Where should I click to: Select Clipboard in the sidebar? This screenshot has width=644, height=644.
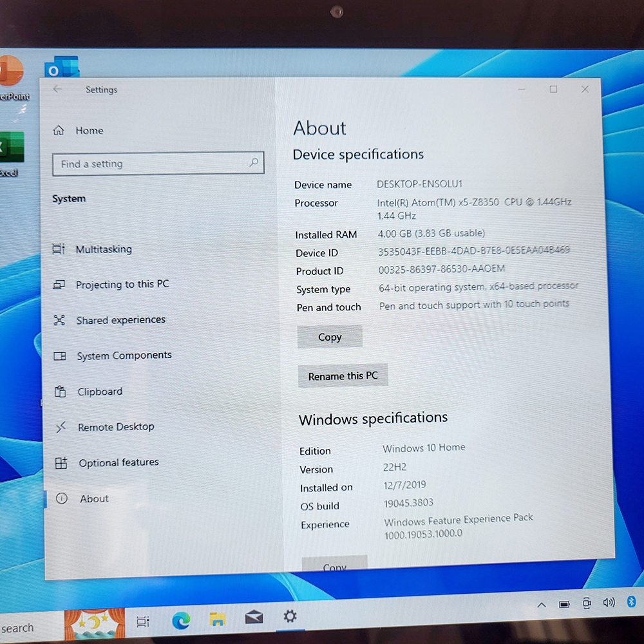100,392
